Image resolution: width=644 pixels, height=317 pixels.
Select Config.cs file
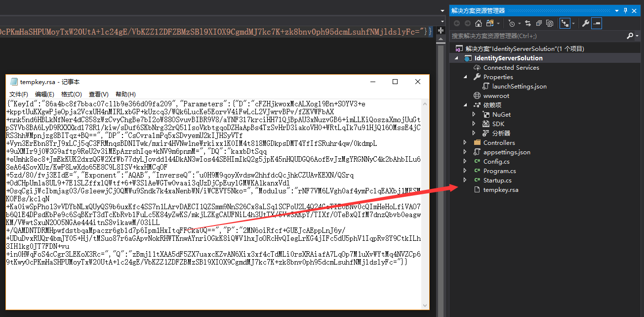[x=496, y=161]
